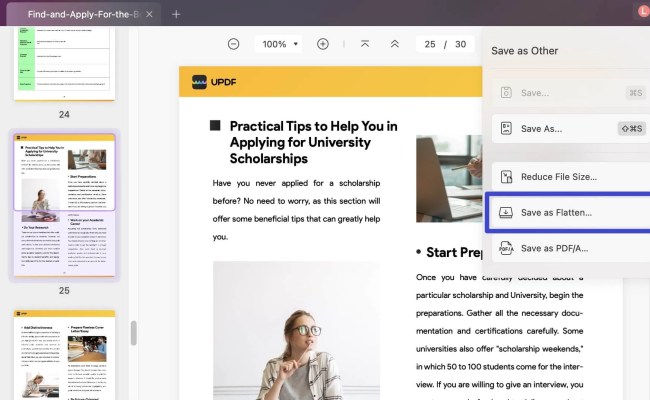Open page 24 thumbnail
The width and height of the screenshot is (650, 400).
[x=64, y=63]
